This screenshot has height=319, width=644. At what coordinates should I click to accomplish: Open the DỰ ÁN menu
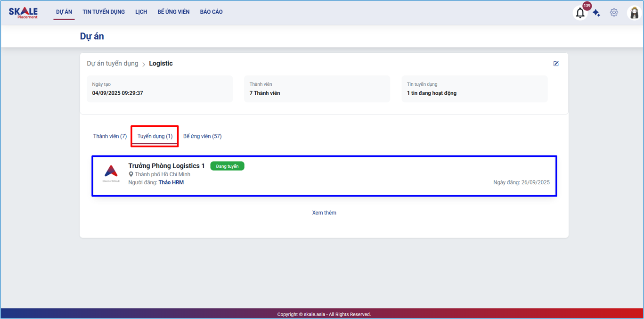[64, 12]
